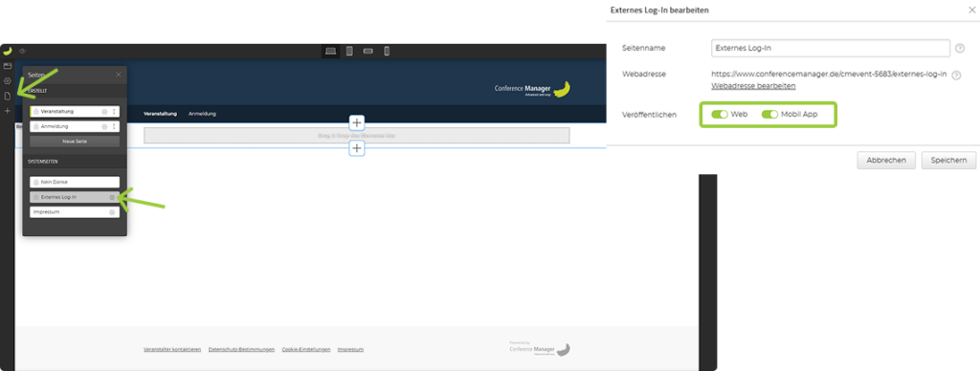Toggle the Web publish switch

tap(720, 115)
